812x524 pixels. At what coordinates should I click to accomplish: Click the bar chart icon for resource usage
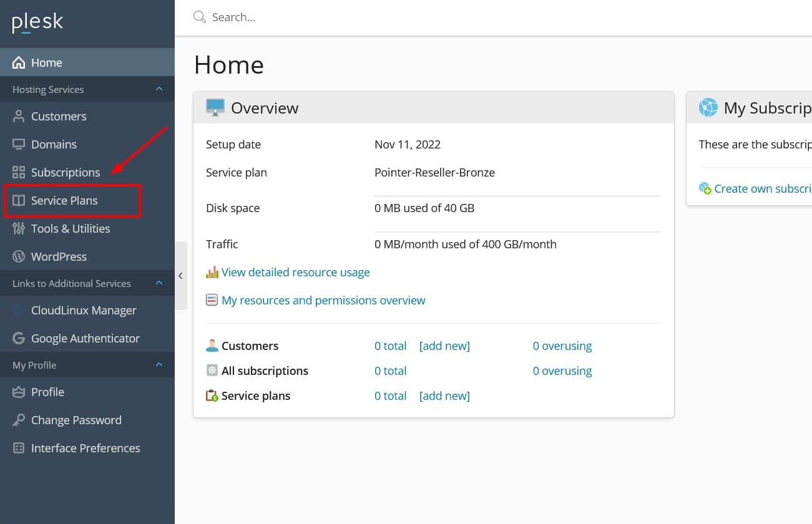tap(212, 272)
